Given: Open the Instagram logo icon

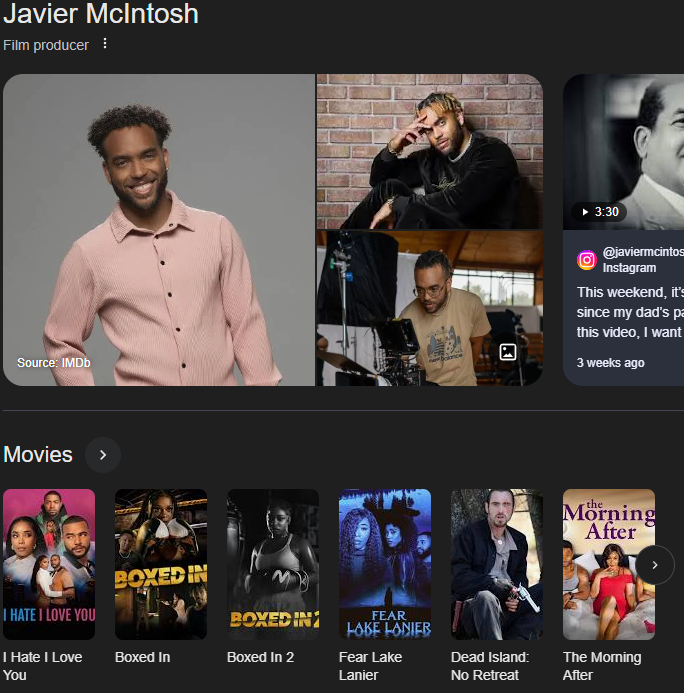Looking at the screenshot, I should coord(587,260).
